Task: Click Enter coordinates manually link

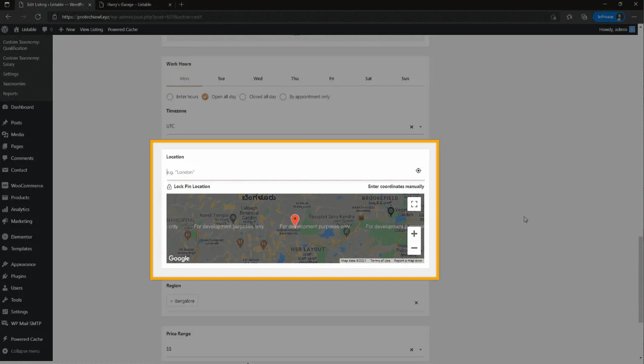Action: tap(396, 187)
